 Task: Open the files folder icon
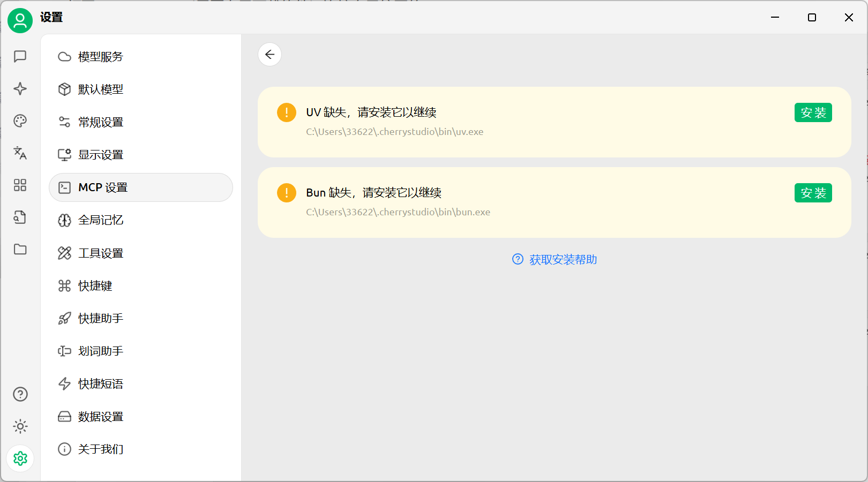coord(20,250)
